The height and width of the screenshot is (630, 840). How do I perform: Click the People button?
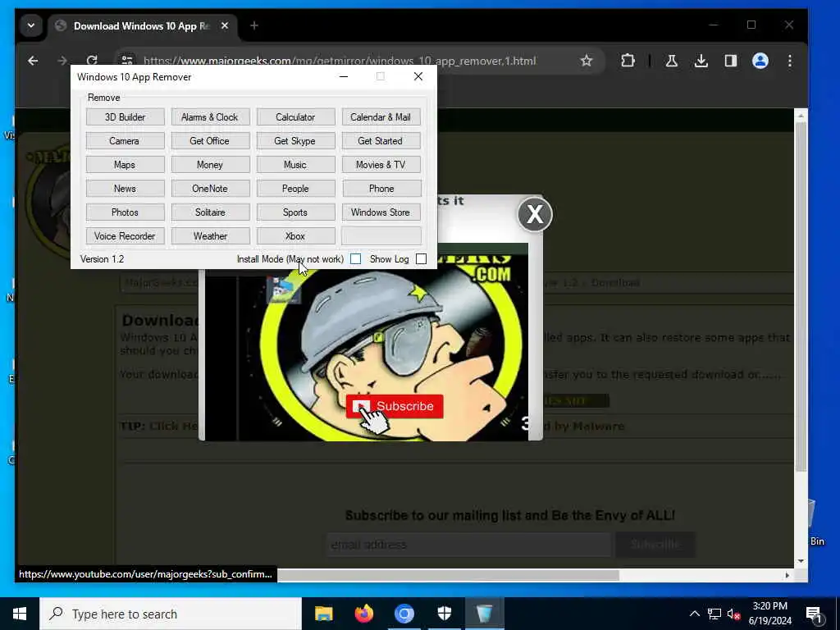click(x=295, y=189)
